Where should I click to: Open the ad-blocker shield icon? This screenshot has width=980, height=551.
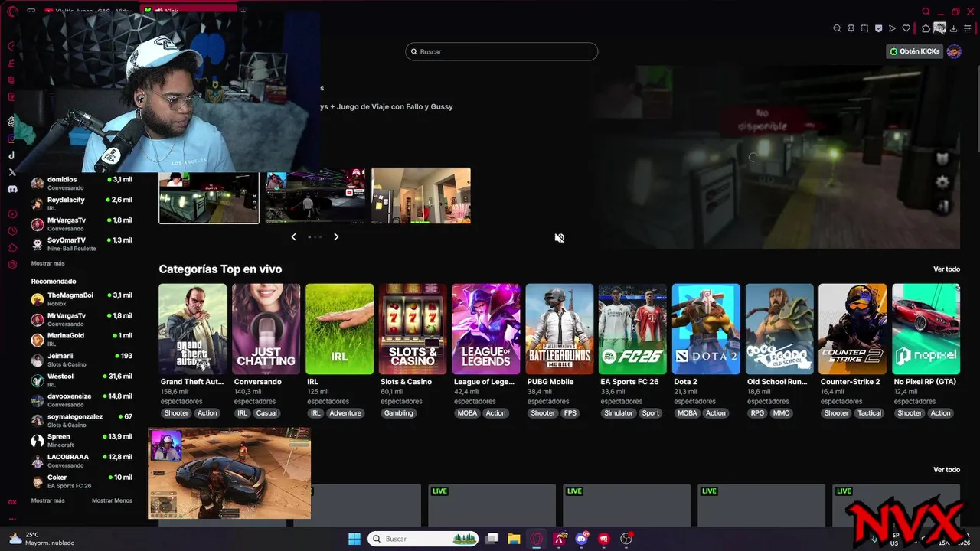click(x=878, y=28)
